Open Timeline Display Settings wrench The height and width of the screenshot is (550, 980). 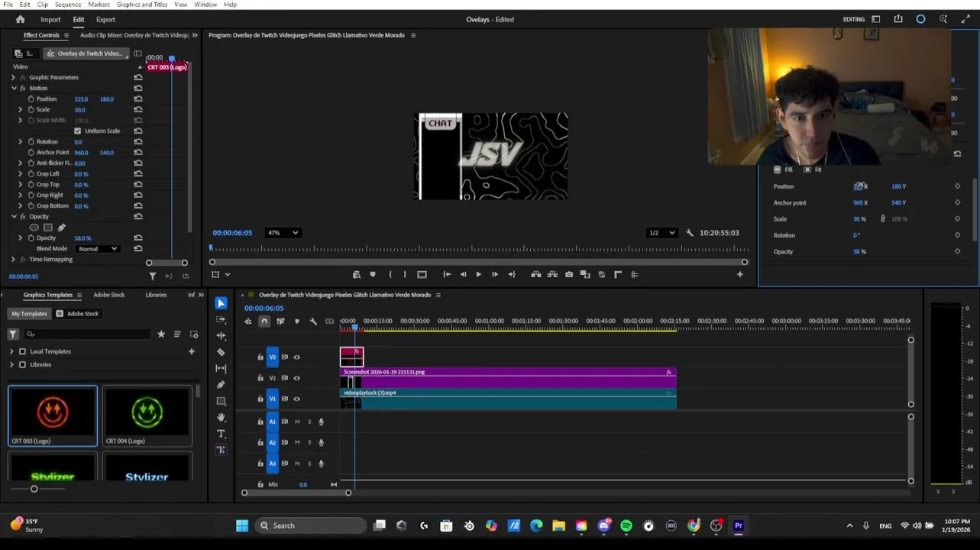[x=313, y=321]
